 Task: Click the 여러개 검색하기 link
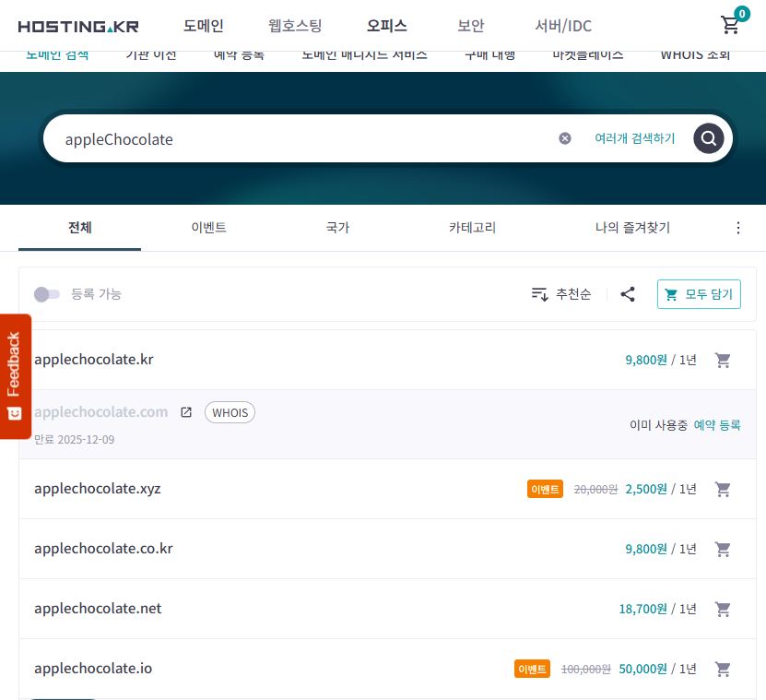(x=634, y=138)
